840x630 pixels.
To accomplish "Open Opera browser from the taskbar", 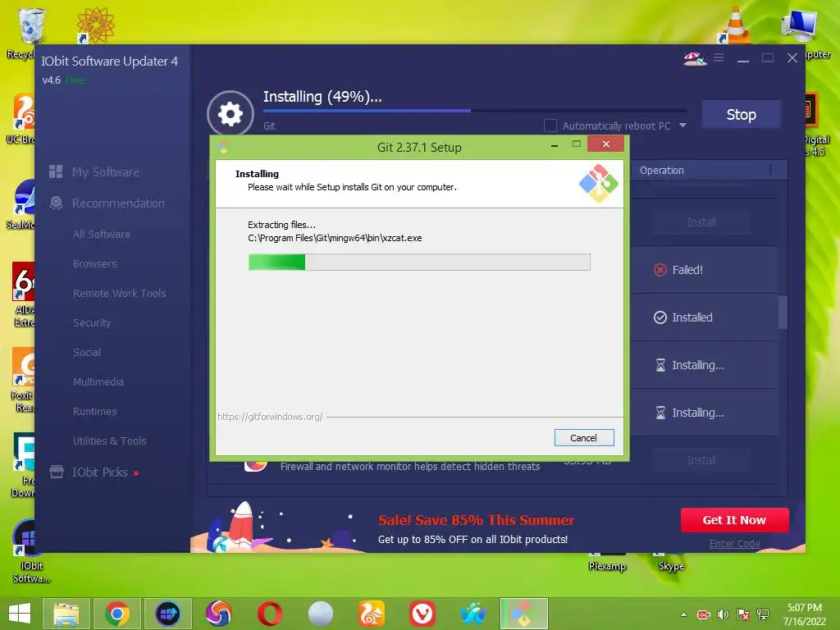I will 269,614.
